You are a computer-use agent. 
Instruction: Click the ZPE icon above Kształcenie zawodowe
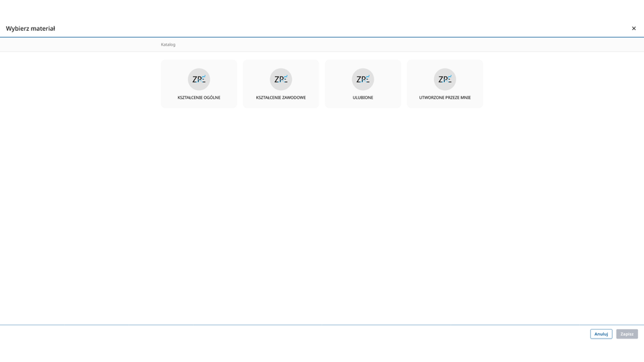tap(280, 79)
